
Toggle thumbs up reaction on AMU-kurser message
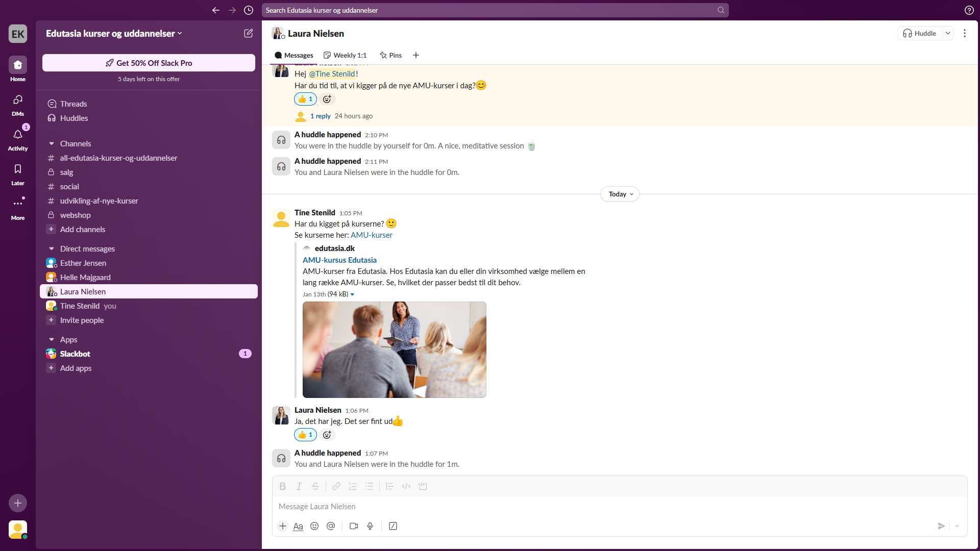[x=305, y=99]
